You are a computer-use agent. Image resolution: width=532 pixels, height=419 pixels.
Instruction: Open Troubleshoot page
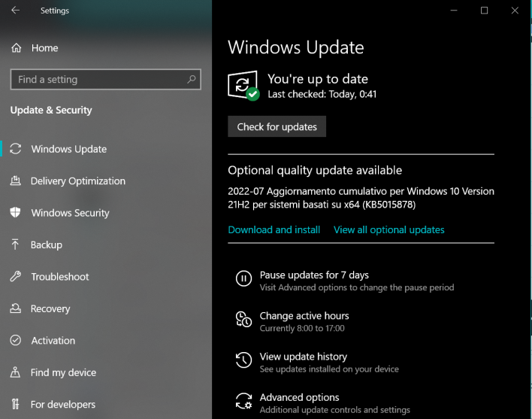click(60, 277)
